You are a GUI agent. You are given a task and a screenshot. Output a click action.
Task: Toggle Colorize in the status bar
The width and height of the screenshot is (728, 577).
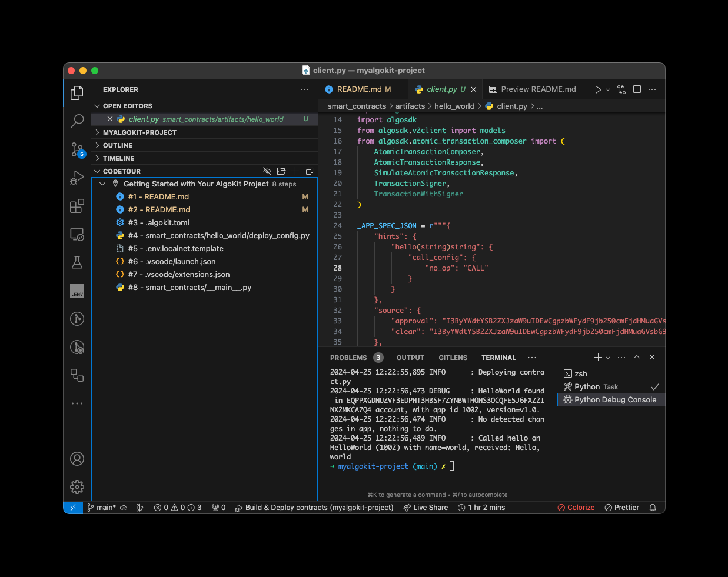coord(576,508)
